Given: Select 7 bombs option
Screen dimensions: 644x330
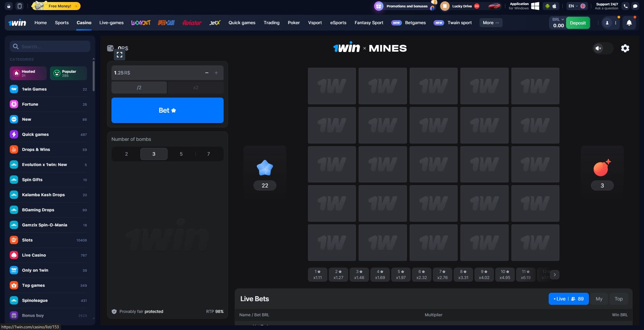Looking at the screenshot, I should point(209,154).
